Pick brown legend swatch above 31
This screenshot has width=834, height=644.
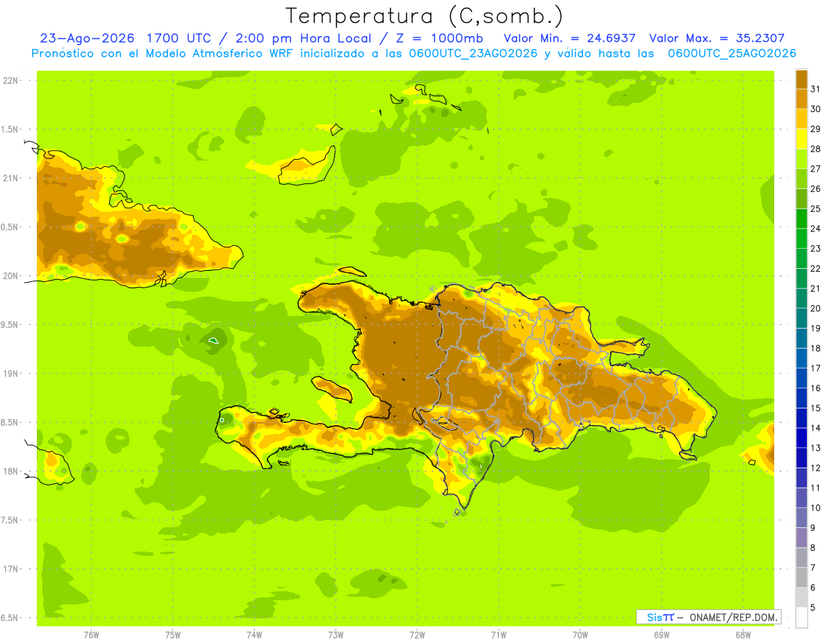click(x=801, y=79)
